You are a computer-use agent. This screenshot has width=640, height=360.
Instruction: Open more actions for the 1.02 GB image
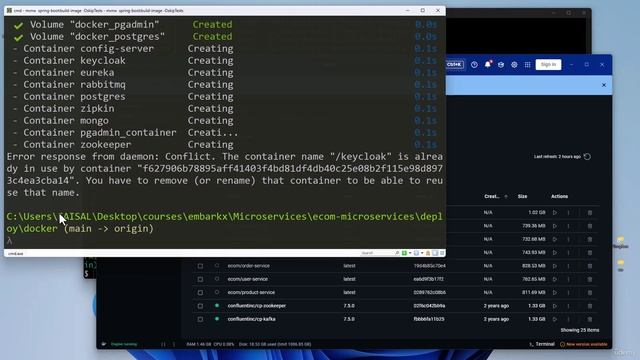(568, 213)
